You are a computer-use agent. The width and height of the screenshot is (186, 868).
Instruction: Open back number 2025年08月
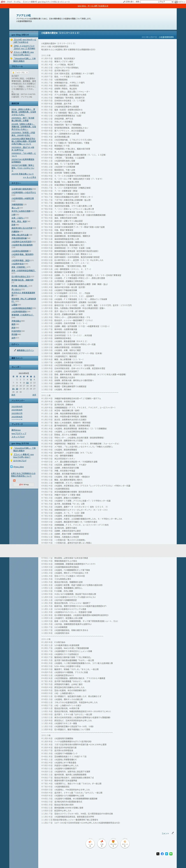[17, 410]
